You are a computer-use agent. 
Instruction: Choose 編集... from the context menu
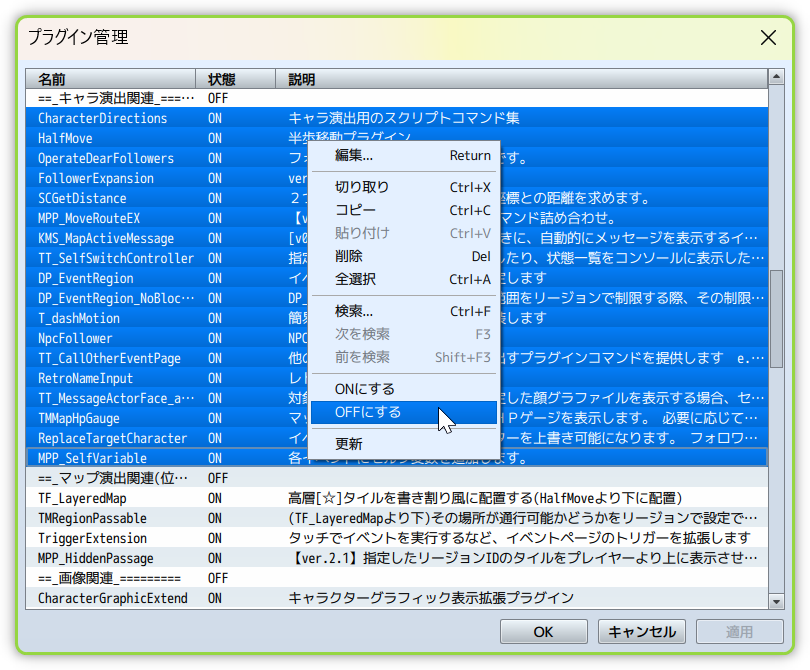[x=404, y=155]
